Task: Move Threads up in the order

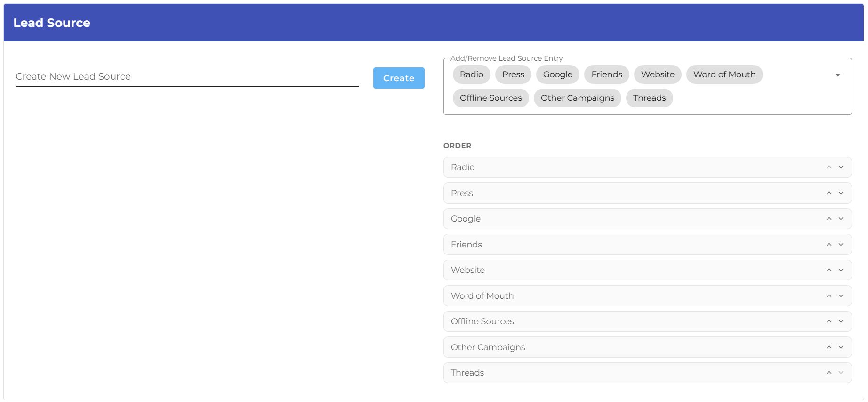Action: tap(829, 373)
